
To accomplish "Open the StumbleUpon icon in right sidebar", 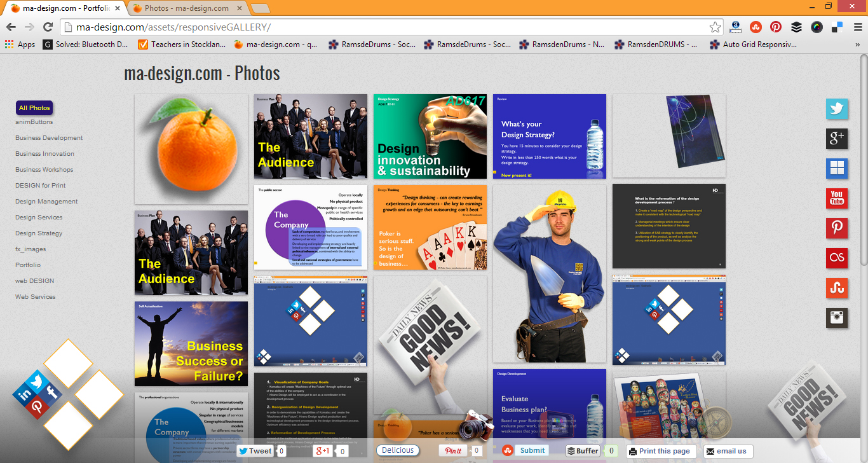I will pos(836,287).
